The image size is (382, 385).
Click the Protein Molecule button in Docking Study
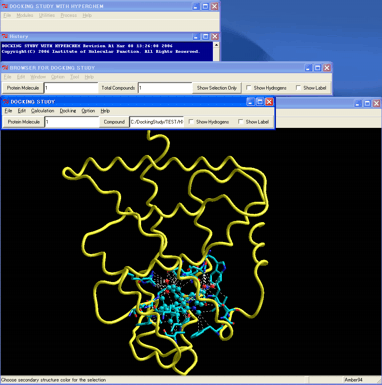[x=23, y=122]
